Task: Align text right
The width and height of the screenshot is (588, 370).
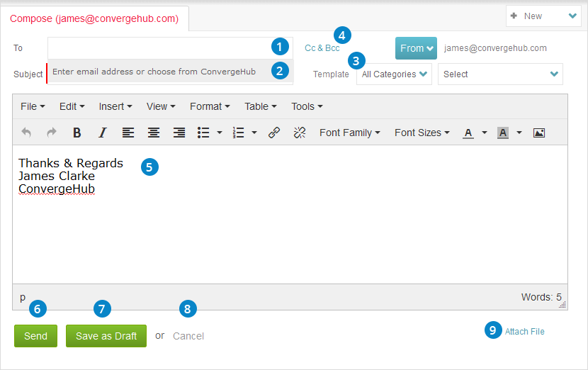Action: coord(179,133)
